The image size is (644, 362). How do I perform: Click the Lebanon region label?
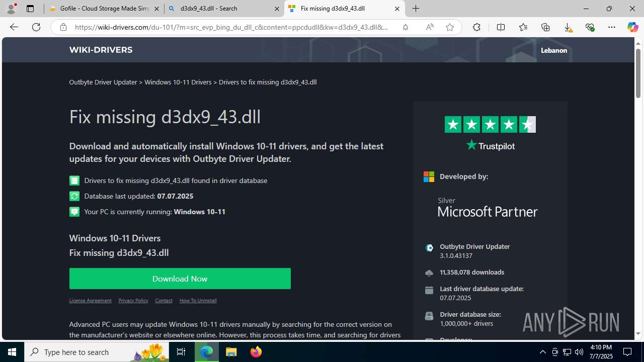(x=554, y=50)
